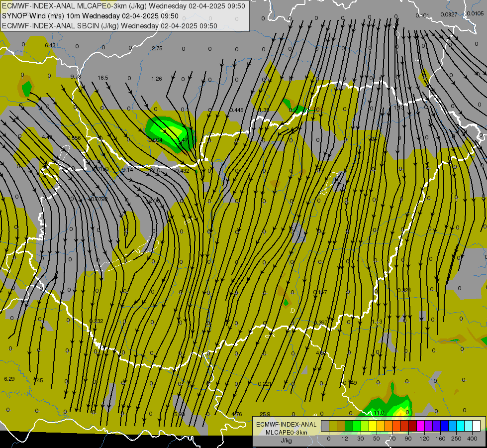Click the map value '0.0792'
The width and height of the screenshot is (487, 448).
pyautogui.click(x=99, y=199)
